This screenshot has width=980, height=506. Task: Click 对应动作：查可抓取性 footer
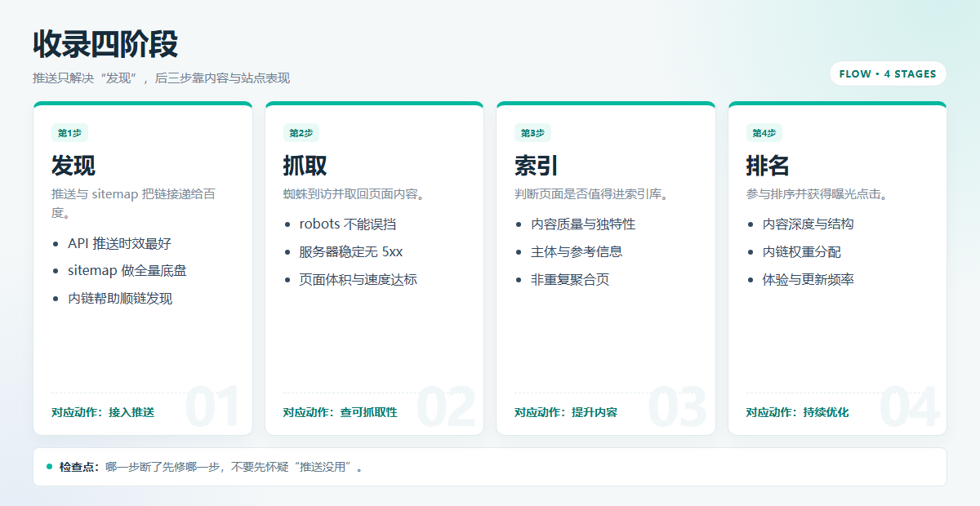coord(341,412)
